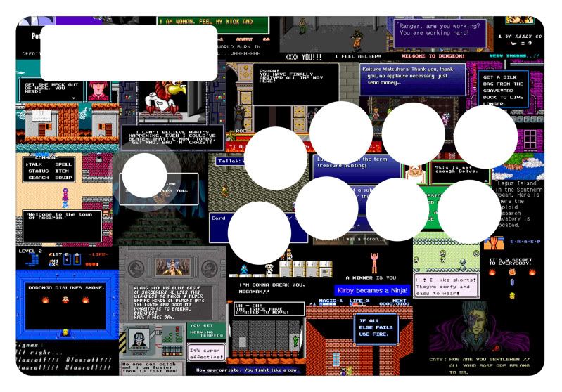The image size is (562, 392).
Task: Choose STATUS in the COMMAND menu
Action: pos(39,171)
